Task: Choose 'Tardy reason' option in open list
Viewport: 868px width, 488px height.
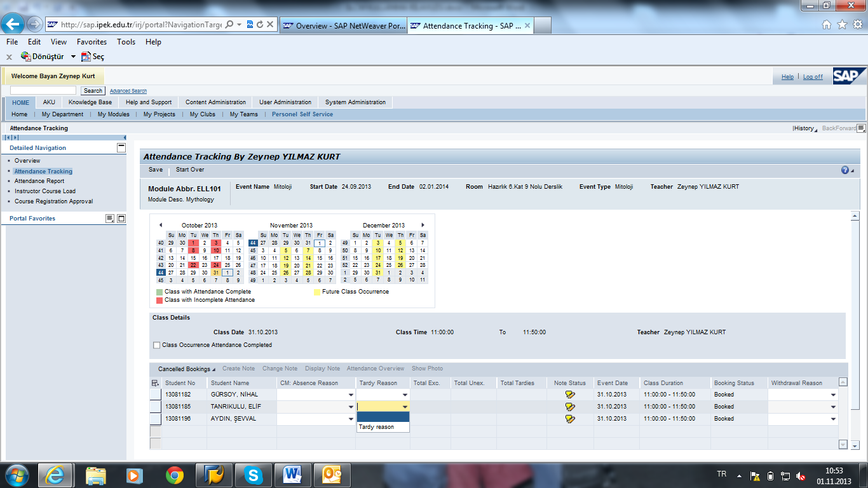Action: pyautogui.click(x=383, y=427)
